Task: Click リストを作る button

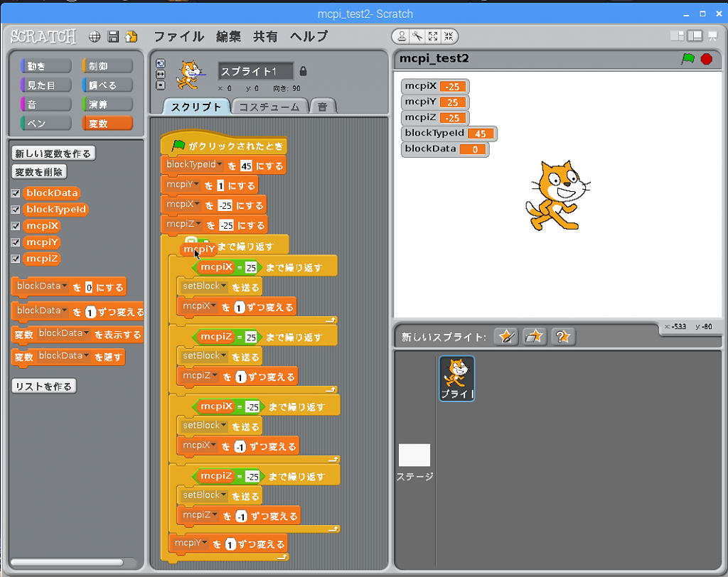Action: (x=43, y=387)
